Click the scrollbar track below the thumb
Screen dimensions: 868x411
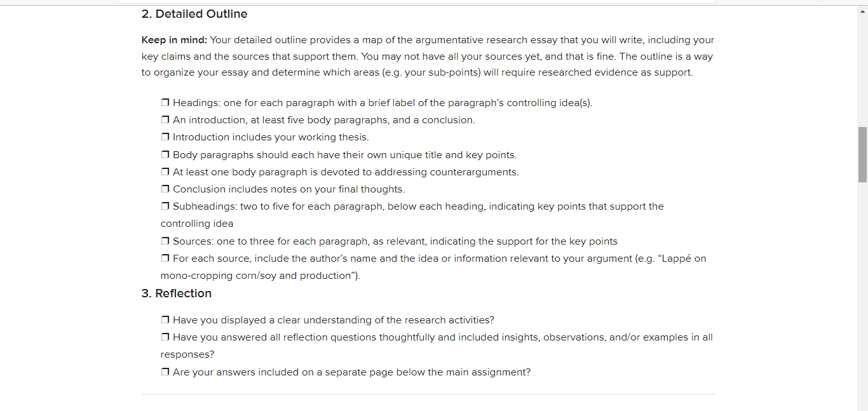pyautogui.click(x=862, y=292)
